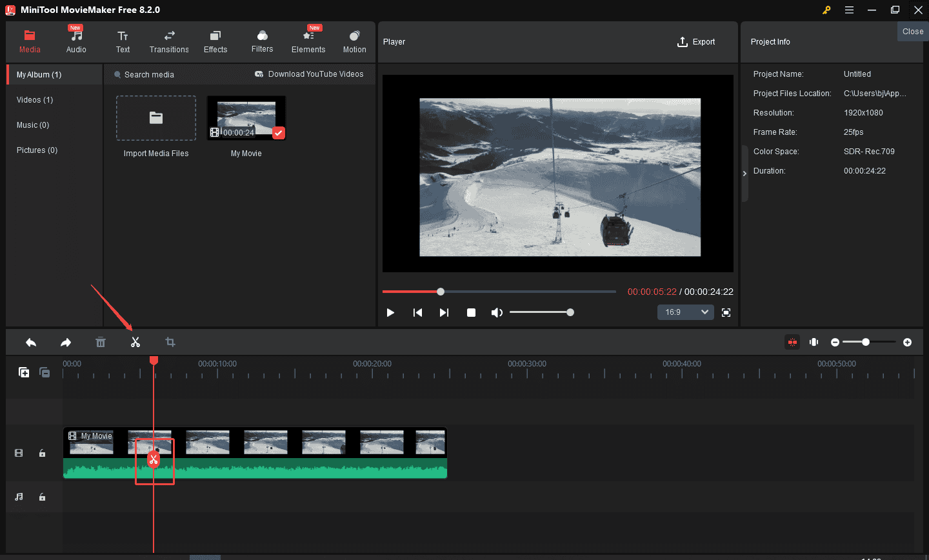Delete the selected clip
The image size is (929, 560).
click(x=101, y=343)
